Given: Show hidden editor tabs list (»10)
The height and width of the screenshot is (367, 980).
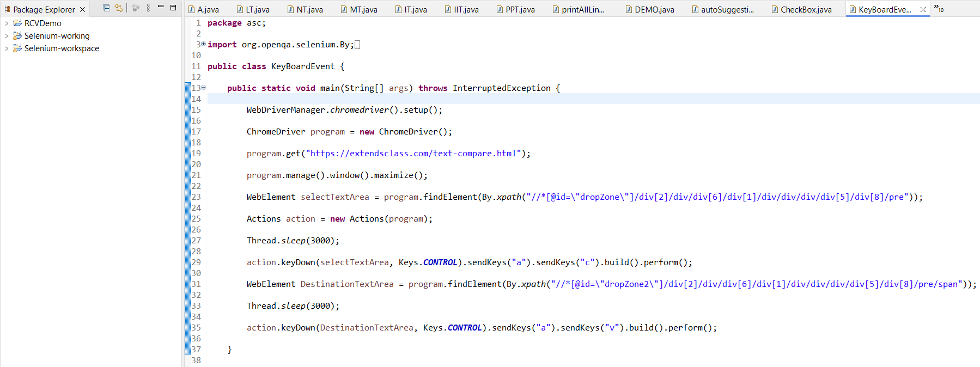Looking at the screenshot, I should (x=939, y=9).
